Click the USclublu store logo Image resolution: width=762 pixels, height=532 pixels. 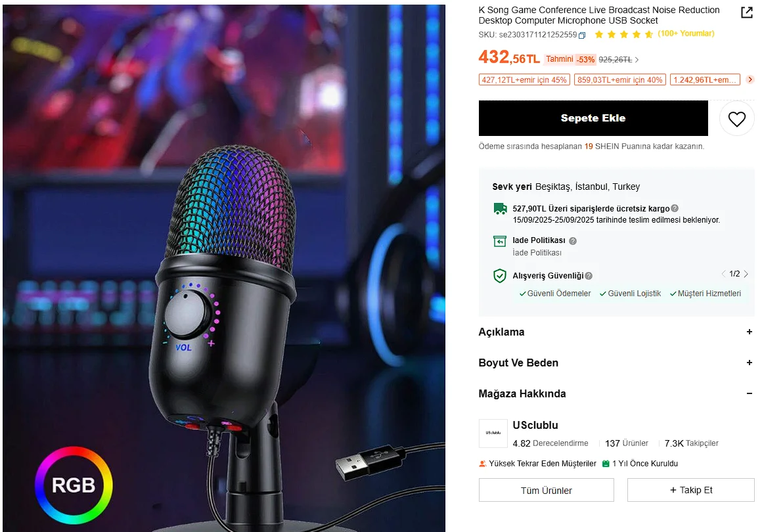[x=493, y=433]
